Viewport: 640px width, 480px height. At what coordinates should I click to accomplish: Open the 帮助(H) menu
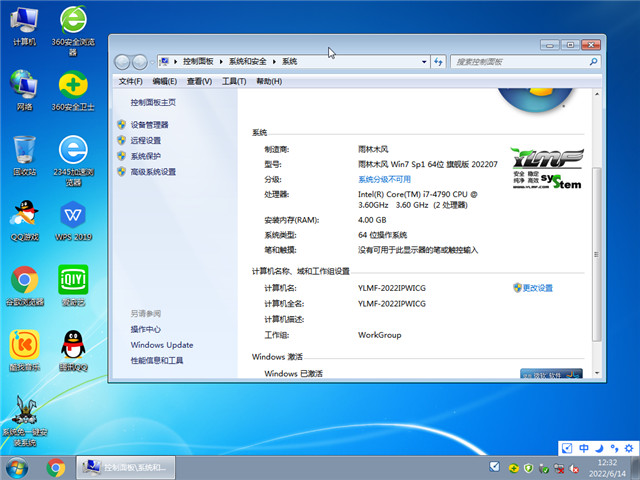(269, 81)
